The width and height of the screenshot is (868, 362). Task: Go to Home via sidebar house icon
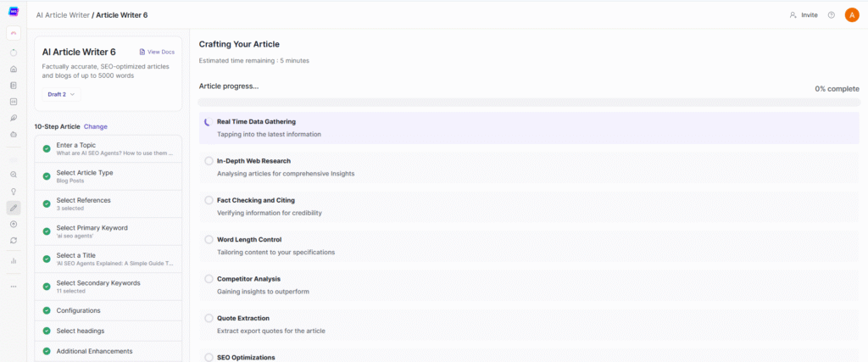point(14,70)
